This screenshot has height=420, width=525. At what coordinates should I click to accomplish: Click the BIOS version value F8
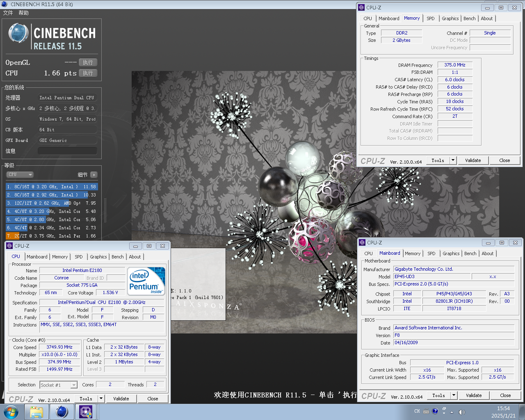pos(454,335)
